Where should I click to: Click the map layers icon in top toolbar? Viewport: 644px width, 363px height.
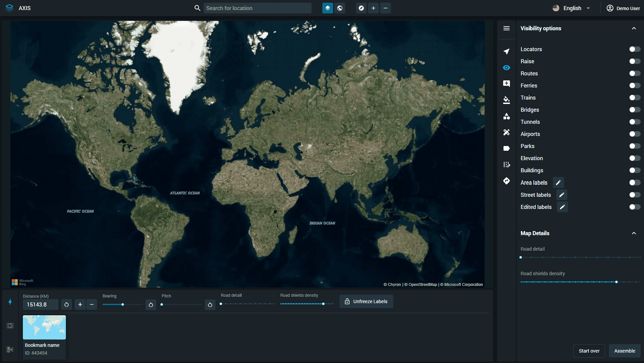[327, 8]
